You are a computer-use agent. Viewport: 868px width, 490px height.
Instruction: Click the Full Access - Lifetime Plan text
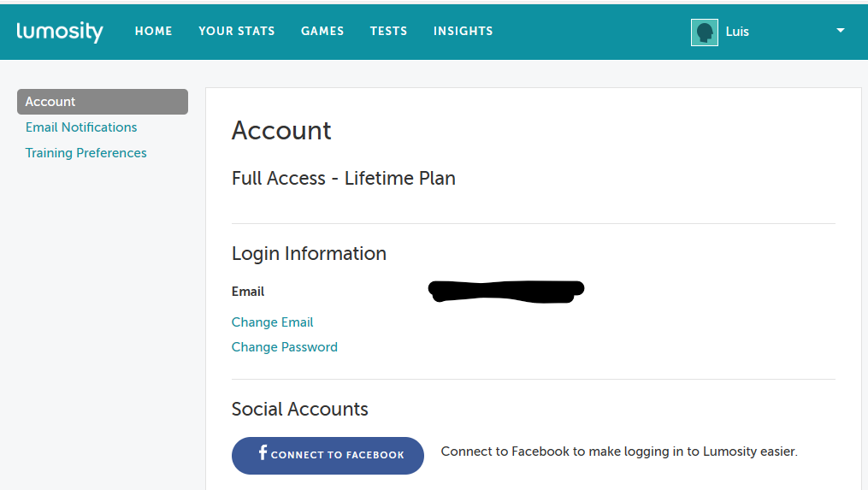coord(344,179)
